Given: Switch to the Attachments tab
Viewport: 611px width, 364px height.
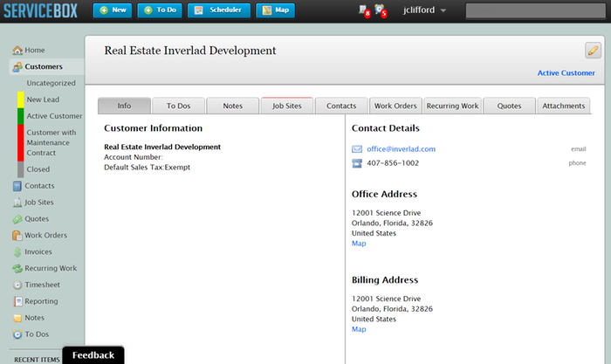Looking at the screenshot, I should coord(564,106).
